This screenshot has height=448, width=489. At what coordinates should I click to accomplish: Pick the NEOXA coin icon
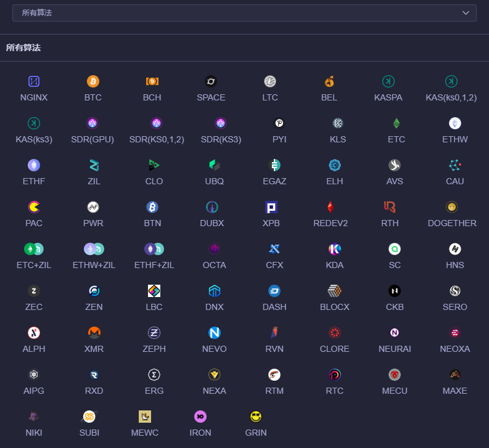click(x=455, y=333)
